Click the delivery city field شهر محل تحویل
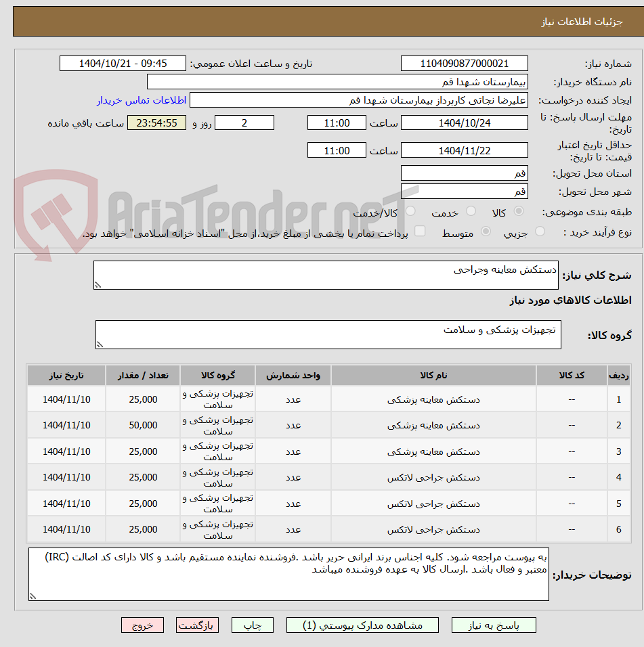The width and height of the screenshot is (644, 647). [465, 191]
